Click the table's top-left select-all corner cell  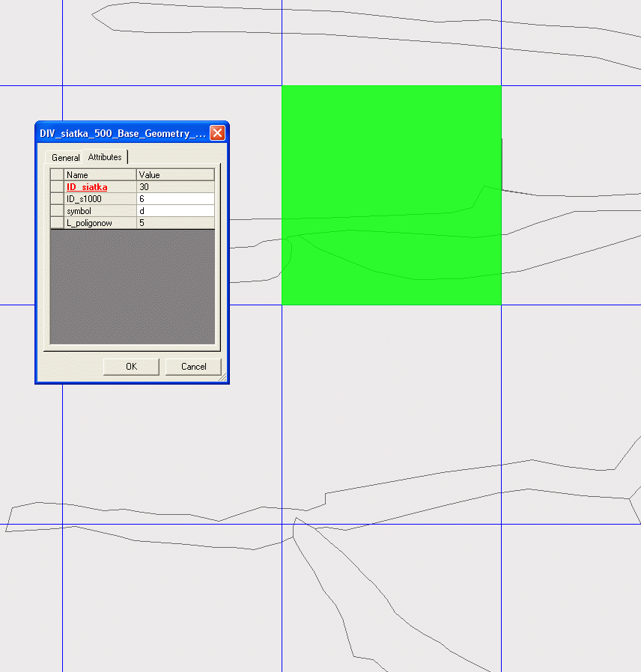coord(57,175)
